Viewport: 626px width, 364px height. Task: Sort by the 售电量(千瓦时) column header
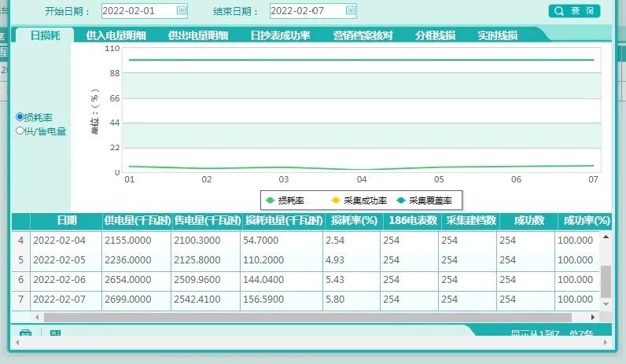pyautogui.click(x=207, y=221)
